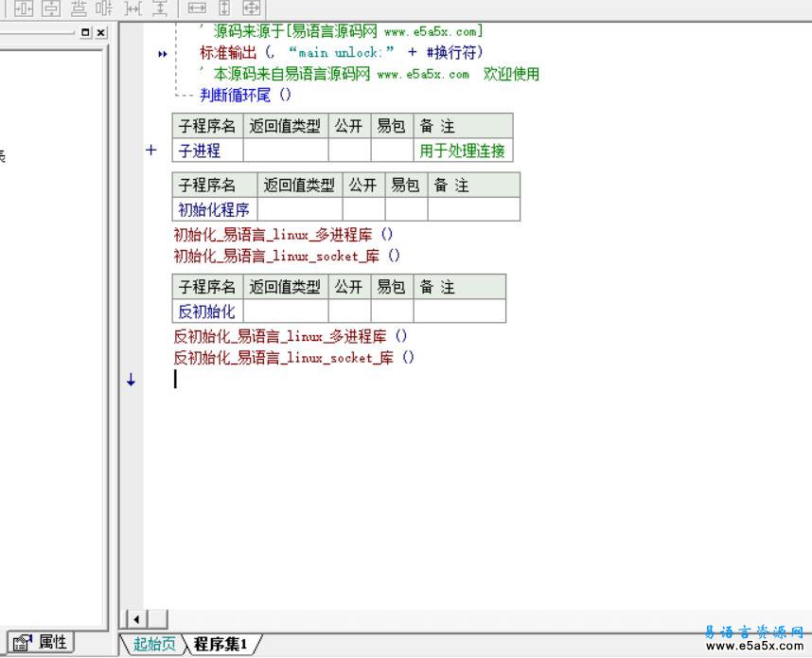812x658 pixels.
Task: Click the 子程序名 header of the 初始化程序 table
Action: pos(215,185)
